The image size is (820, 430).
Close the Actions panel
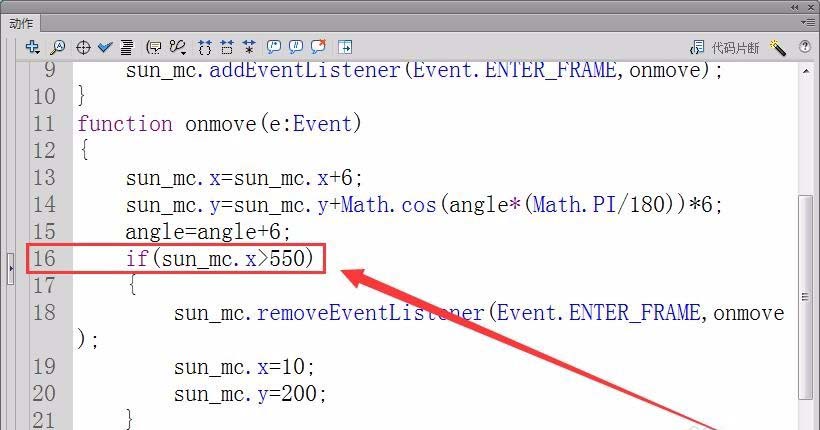click(811, 7)
